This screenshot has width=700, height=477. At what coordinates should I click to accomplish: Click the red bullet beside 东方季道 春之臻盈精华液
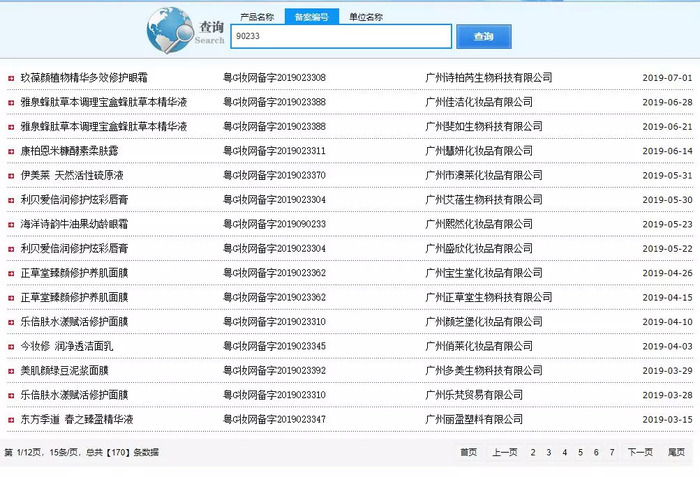click(x=11, y=420)
